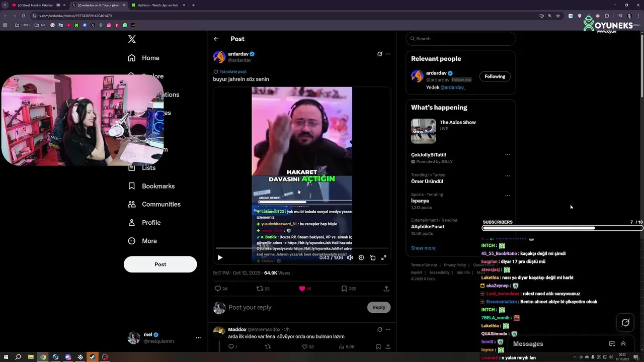Image resolution: width=644 pixels, height=362 pixels.
Task: Click the grey Reply button
Action: (x=379, y=307)
